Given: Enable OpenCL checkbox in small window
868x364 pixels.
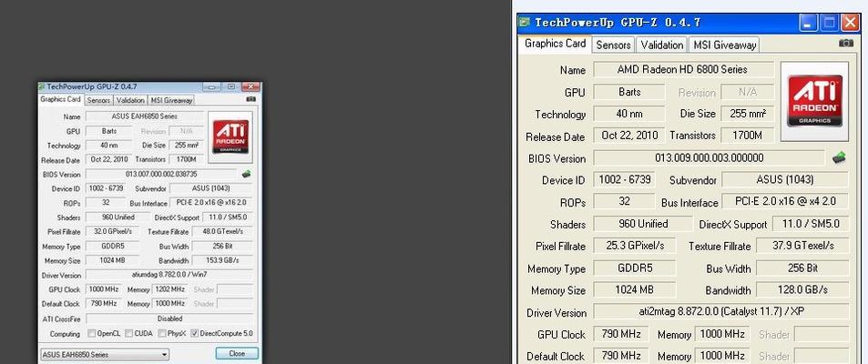Looking at the screenshot, I should (x=91, y=333).
